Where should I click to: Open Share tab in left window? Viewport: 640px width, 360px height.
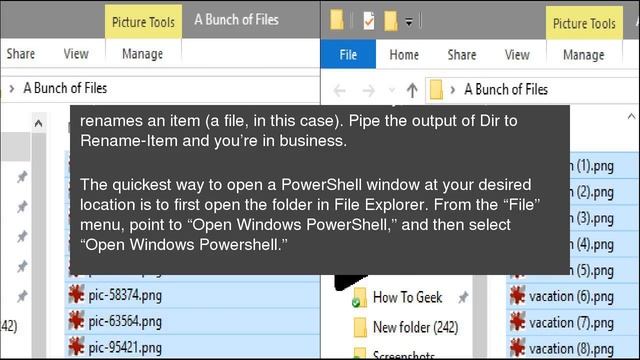(x=20, y=53)
